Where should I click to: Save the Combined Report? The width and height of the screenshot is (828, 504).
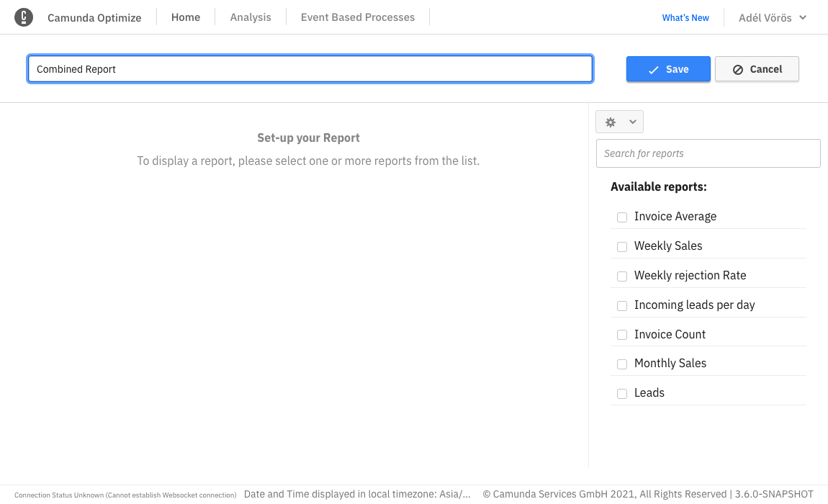tap(668, 69)
